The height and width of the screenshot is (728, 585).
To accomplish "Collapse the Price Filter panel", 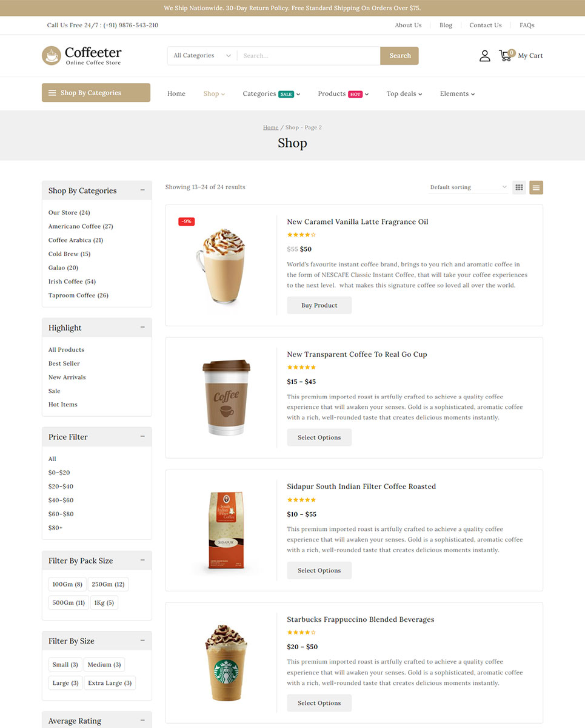I will coord(142,437).
